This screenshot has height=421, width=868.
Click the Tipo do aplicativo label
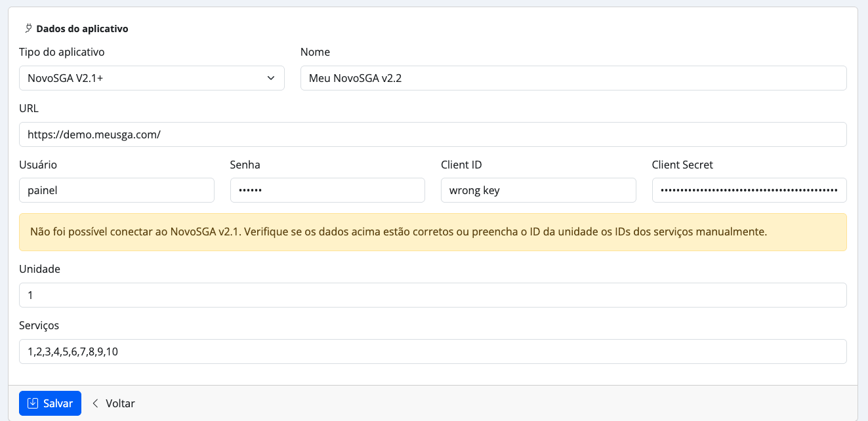62,52
